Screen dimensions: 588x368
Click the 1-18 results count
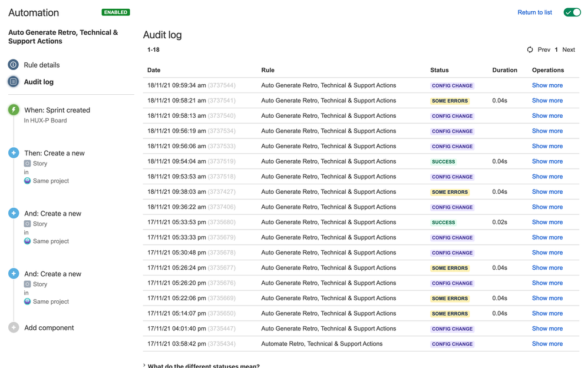click(x=153, y=50)
